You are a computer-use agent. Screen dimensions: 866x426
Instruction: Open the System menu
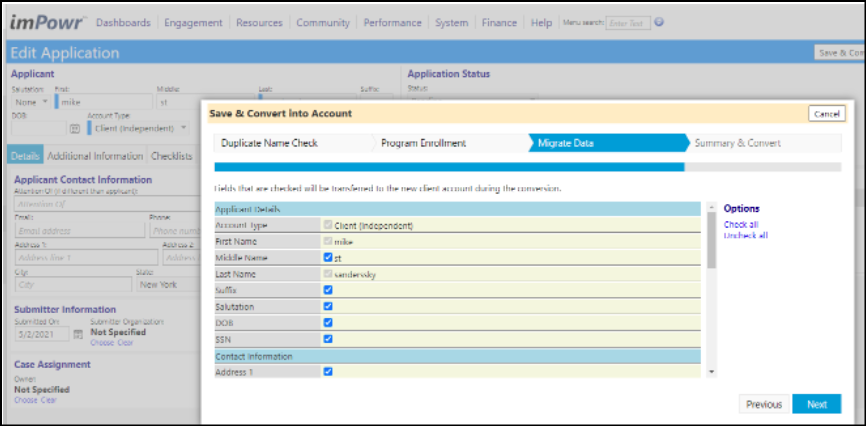pyautogui.click(x=451, y=23)
